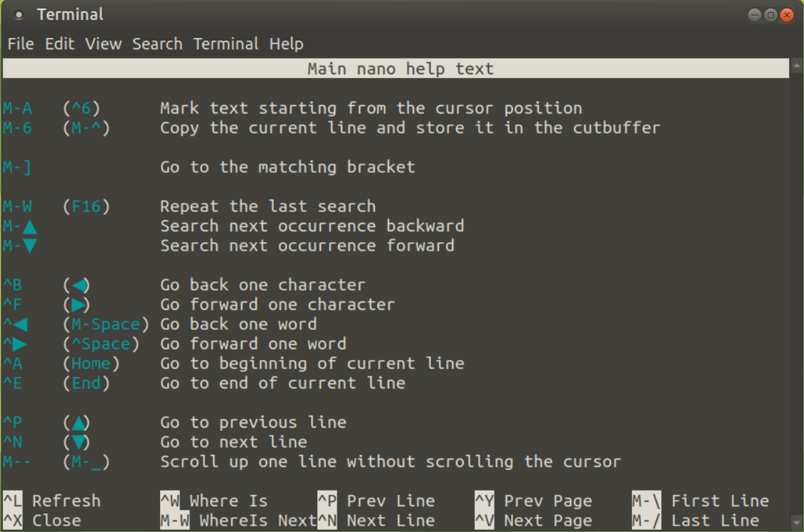Click the ^X Close shortcut label
This screenshot has height=532, width=804.
[42, 521]
